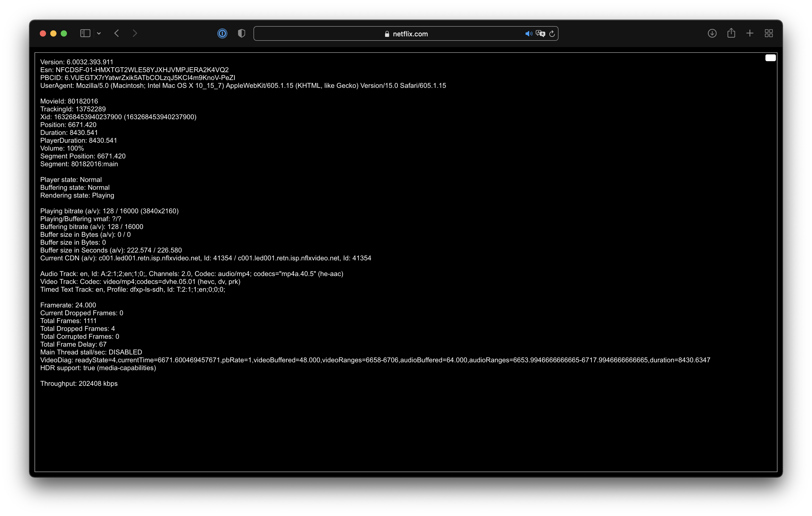Open a new tab
The width and height of the screenshot is (812, 516).
pos(750,33)
